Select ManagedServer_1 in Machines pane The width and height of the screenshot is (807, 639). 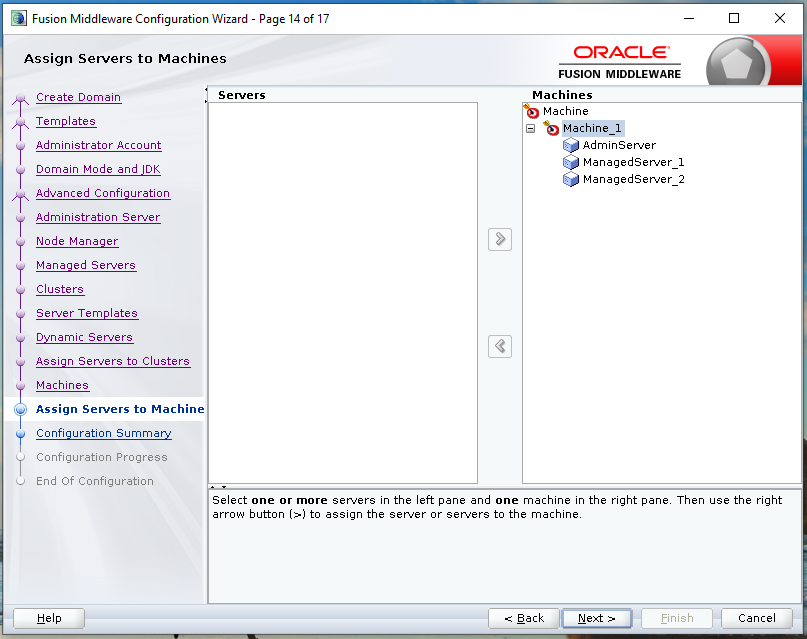tap(634, 162)
